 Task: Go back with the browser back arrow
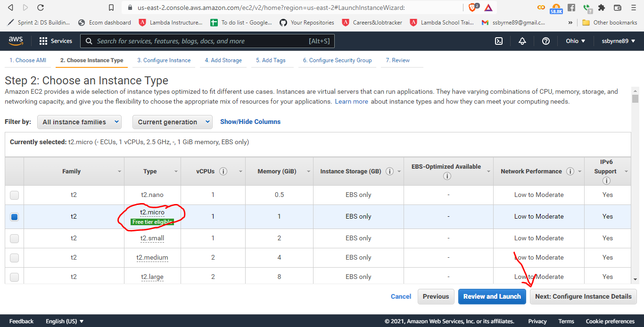point(10,8)
